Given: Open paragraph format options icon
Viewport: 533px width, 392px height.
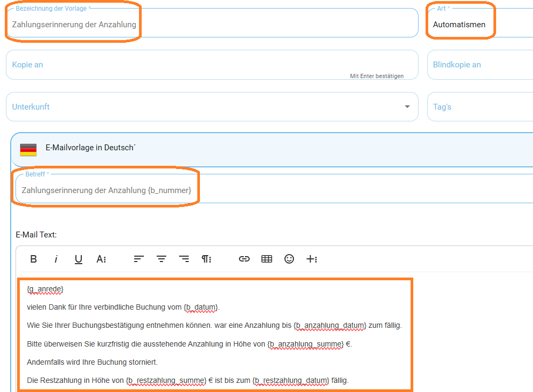Looking at the screenshot, I should click(206, 259).
